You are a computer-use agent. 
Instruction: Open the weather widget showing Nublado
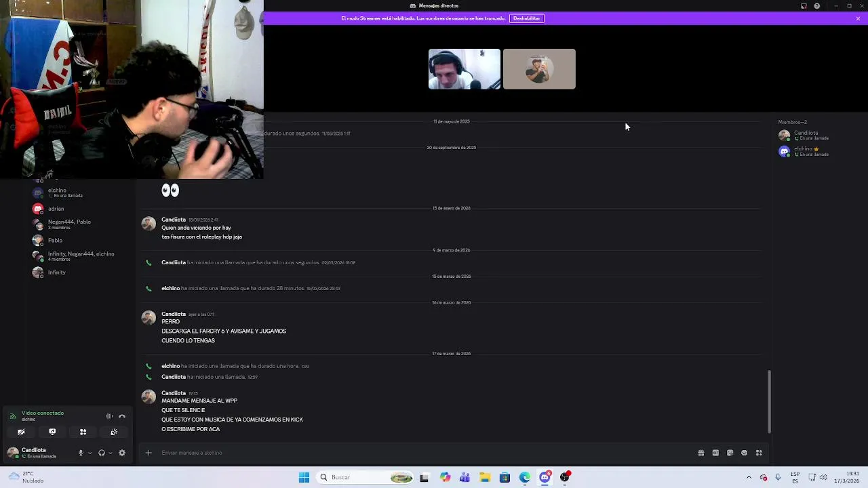click(x=26, y=477)
